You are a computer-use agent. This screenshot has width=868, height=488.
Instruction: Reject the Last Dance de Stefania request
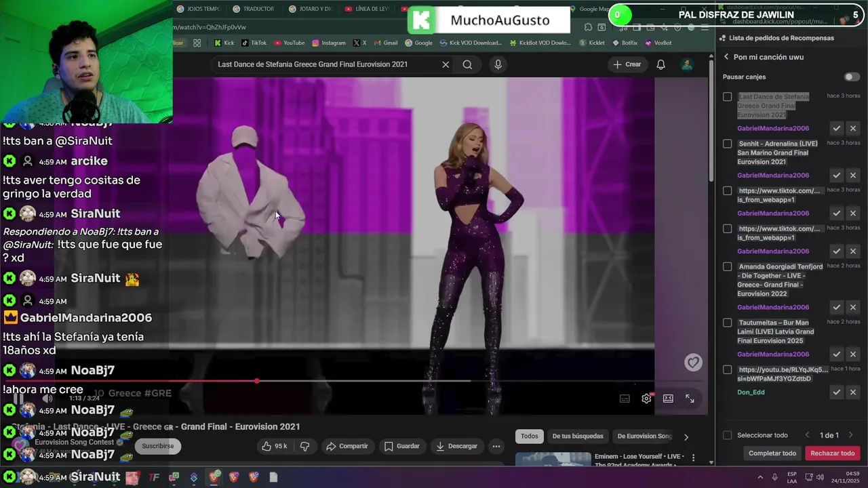point(853,129)
